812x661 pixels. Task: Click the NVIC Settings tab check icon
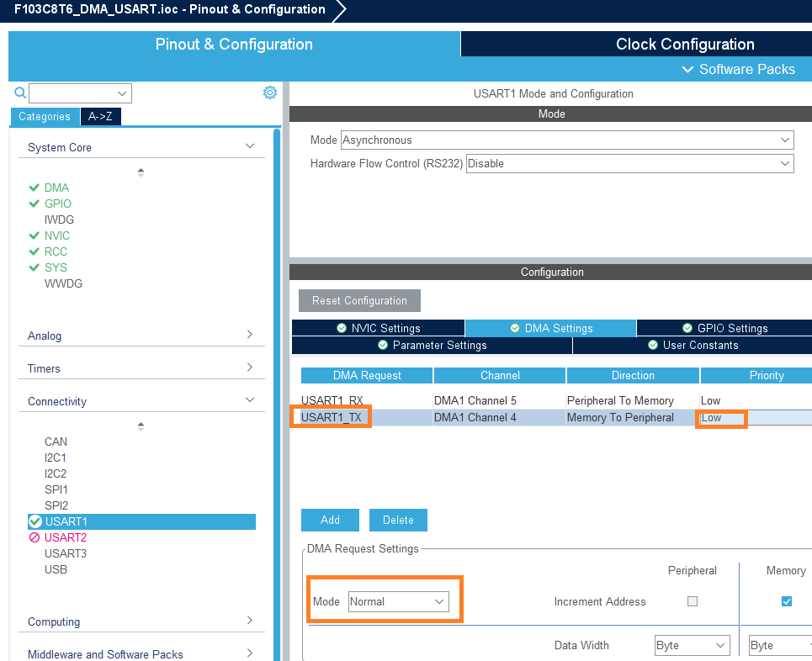coord(342,328)
